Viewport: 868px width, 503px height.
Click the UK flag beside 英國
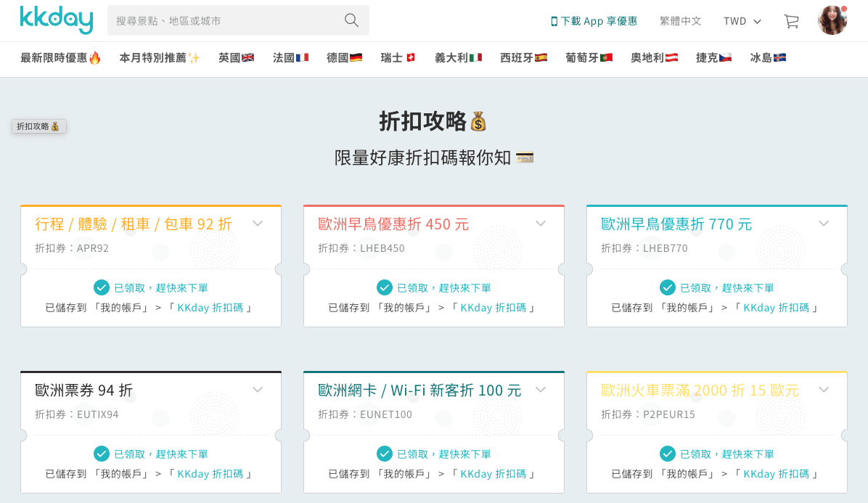click(247, 56)
